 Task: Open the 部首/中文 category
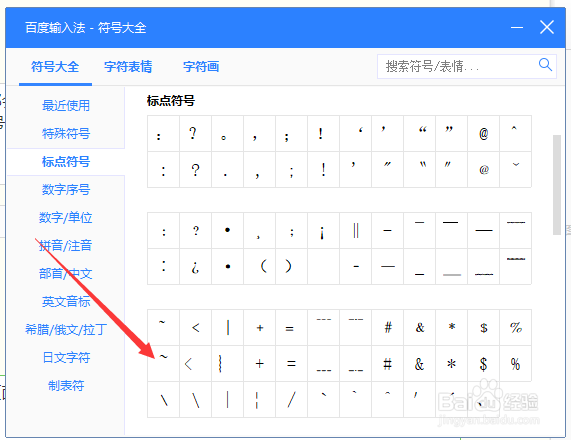66,274
